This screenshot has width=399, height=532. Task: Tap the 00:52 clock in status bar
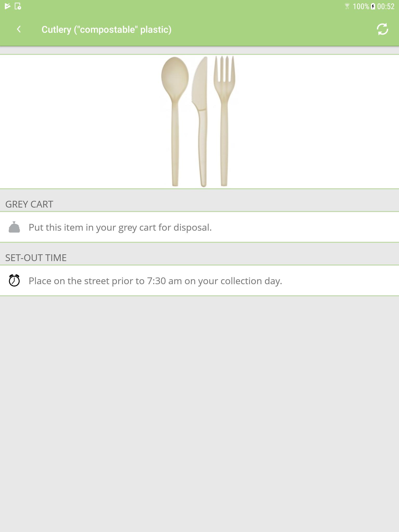(x=386, y=6)
